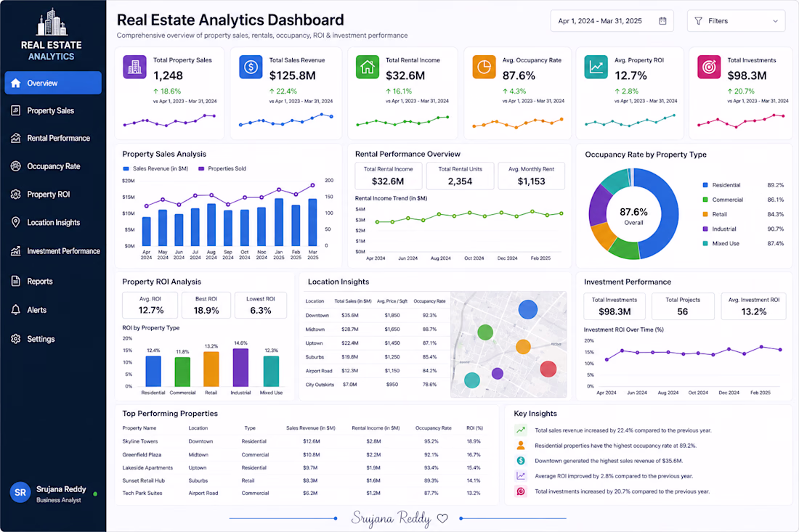
Task: Toggle the Sales Revenue (in $M) legend swatch
Action: click(x=126, y=168)
